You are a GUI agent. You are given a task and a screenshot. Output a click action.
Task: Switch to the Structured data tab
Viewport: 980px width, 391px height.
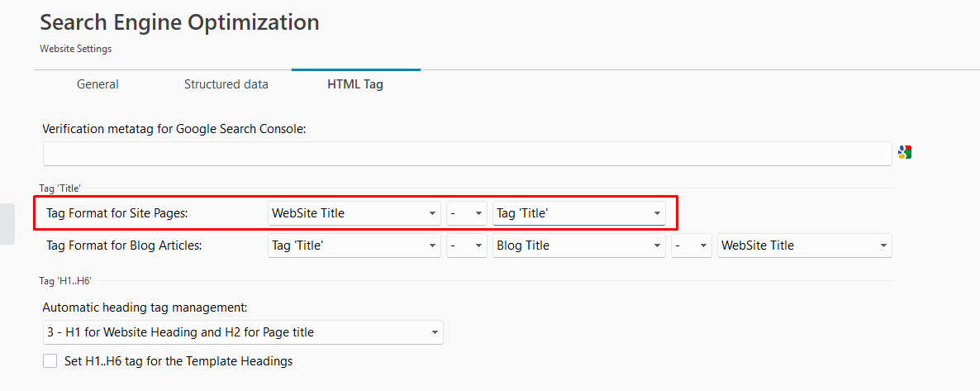click(x=226, y=84)
